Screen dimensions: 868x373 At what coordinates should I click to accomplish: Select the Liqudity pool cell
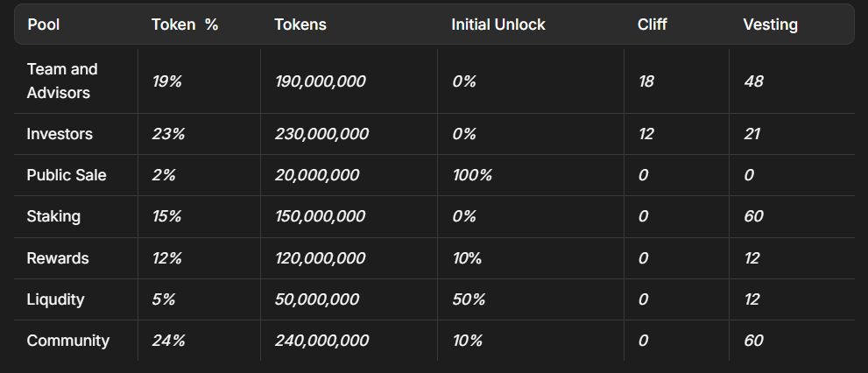click(x=56, y=299)
